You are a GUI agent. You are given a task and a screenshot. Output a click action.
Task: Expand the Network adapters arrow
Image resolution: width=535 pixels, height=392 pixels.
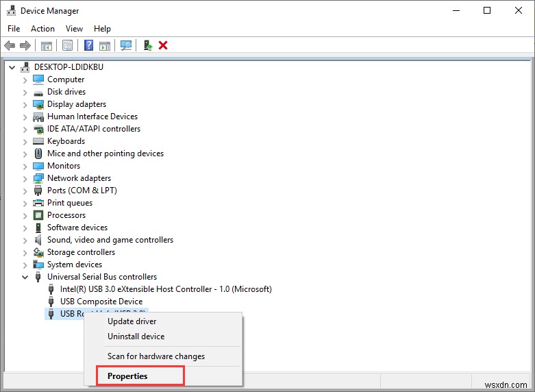point(25,179)
